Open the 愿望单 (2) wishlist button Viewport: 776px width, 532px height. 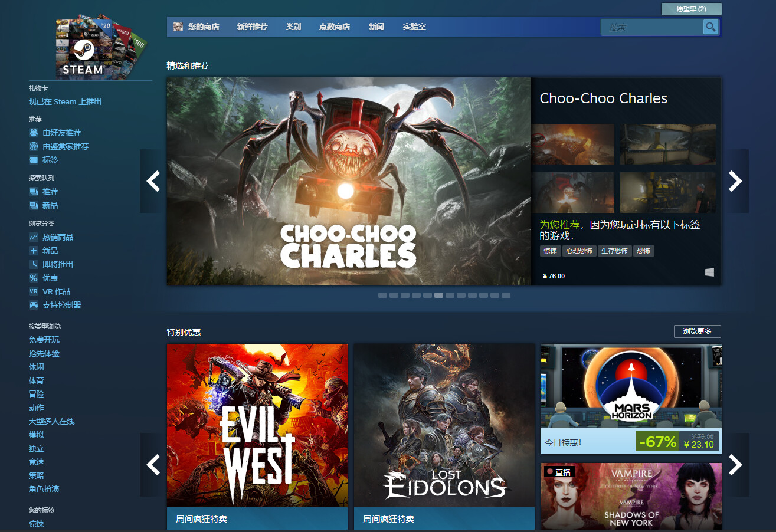(691, 9)
